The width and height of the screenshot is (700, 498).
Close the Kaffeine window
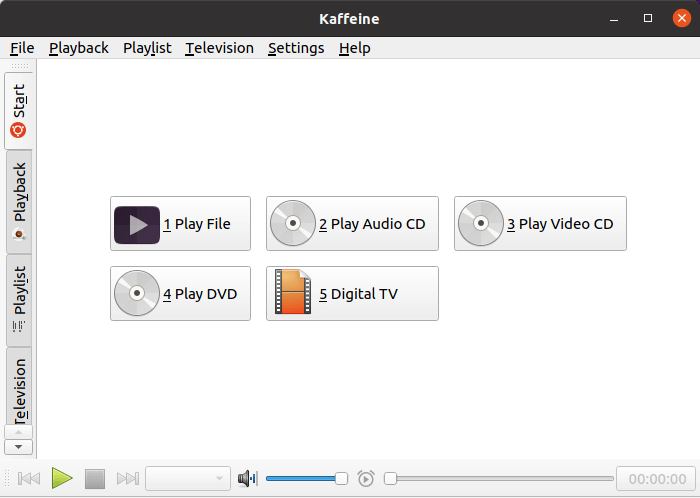[x=682, y=18]
